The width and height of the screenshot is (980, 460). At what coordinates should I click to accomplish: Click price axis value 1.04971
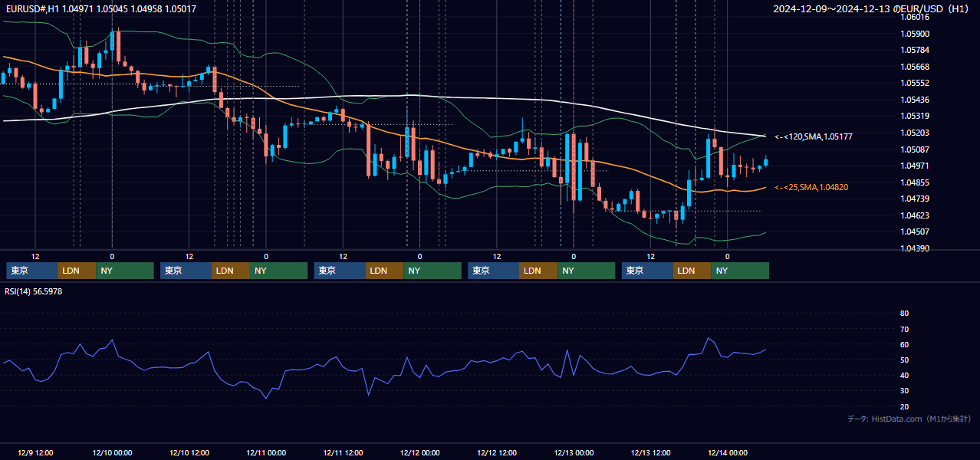click(x=914, y=166)
